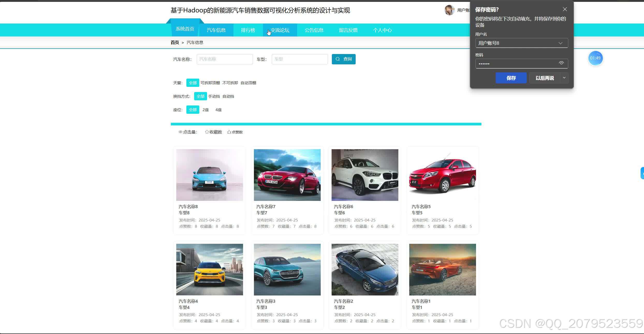
Task: Click the 汽车名称 search input field
Action: [x=224, y=59]
